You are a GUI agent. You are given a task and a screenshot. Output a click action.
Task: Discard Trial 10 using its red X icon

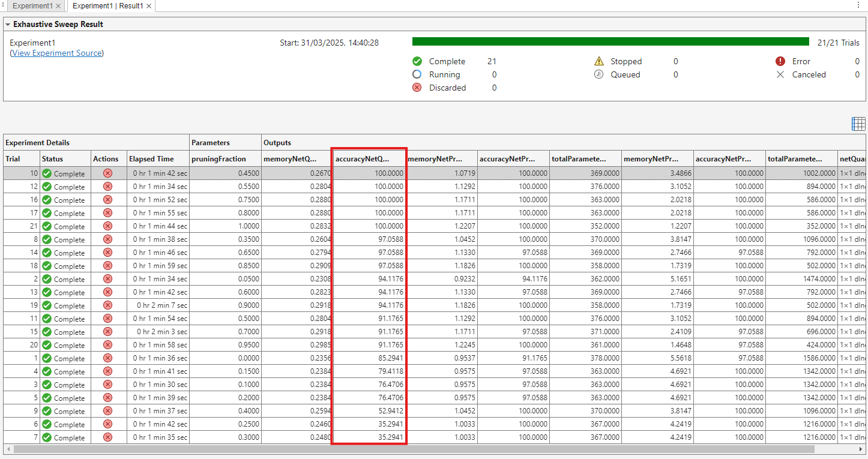point(108,173)
